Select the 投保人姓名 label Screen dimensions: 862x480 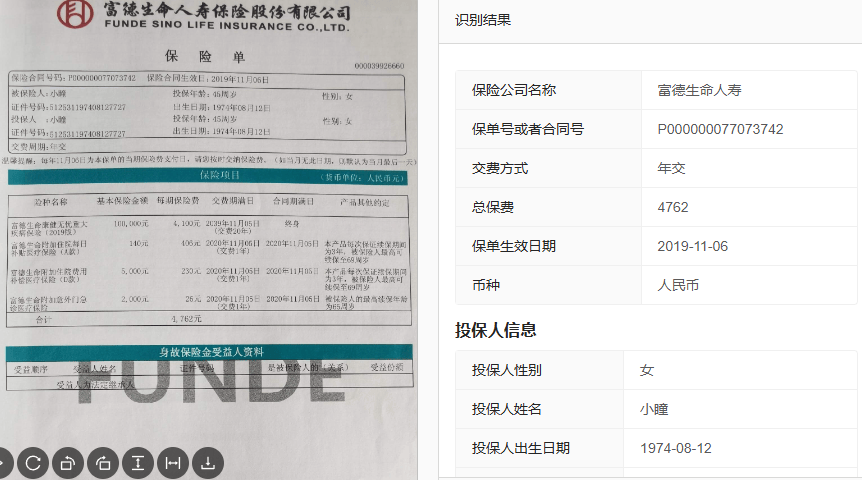click(506, 409)
